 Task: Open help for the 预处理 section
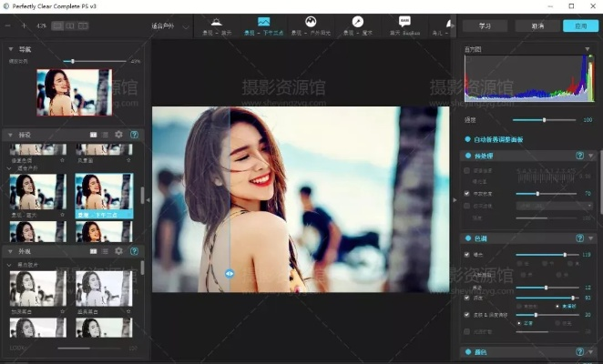pyautogui.click(x=579, y=156)
